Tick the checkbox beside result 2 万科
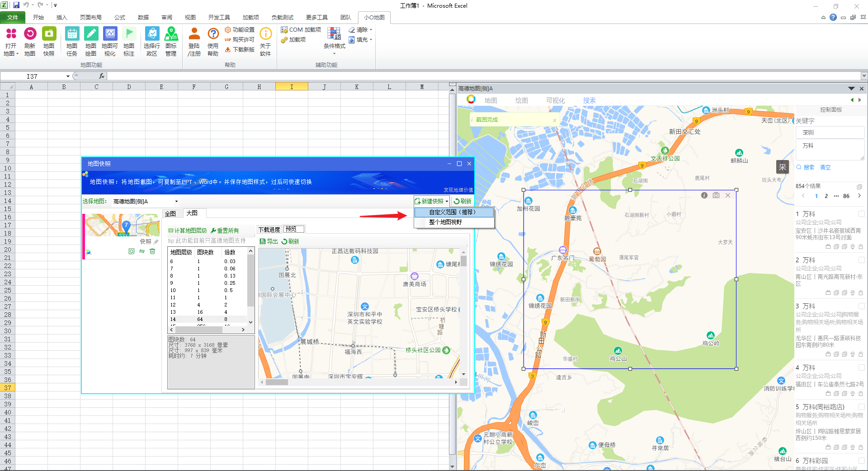This screenshot has width=868, height=471. [x=861, y=260]
